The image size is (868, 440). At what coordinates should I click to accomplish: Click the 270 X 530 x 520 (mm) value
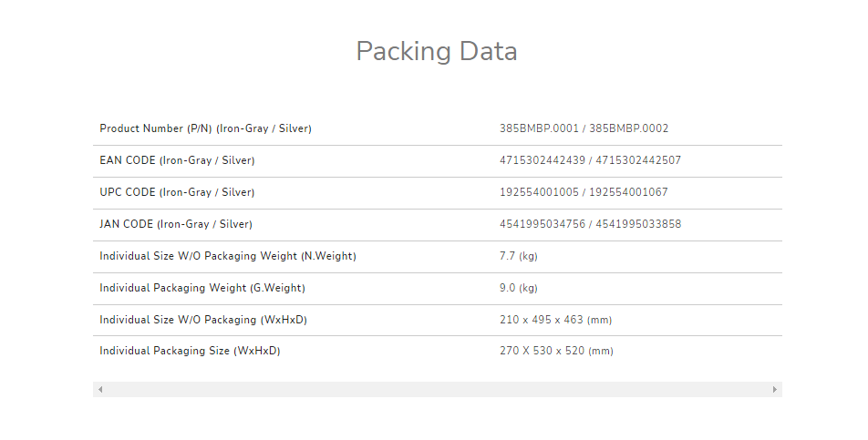pyautogui.click(x=556, y=351)
